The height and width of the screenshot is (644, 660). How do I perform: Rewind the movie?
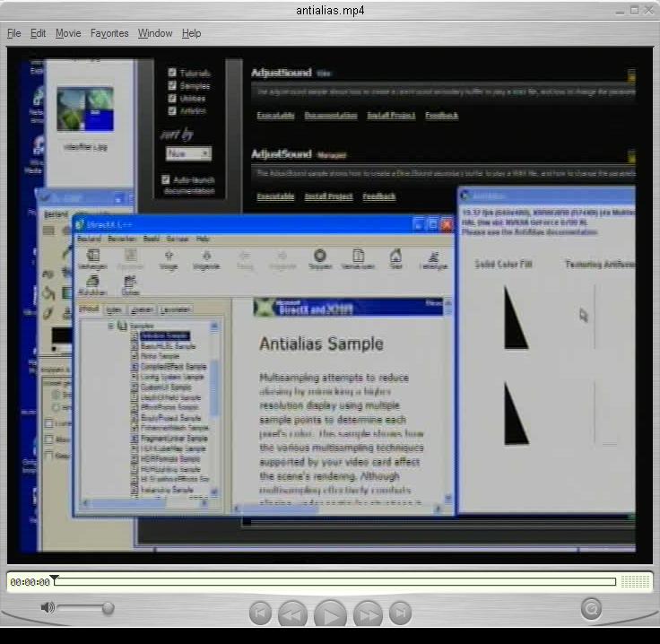pos(292,614)
